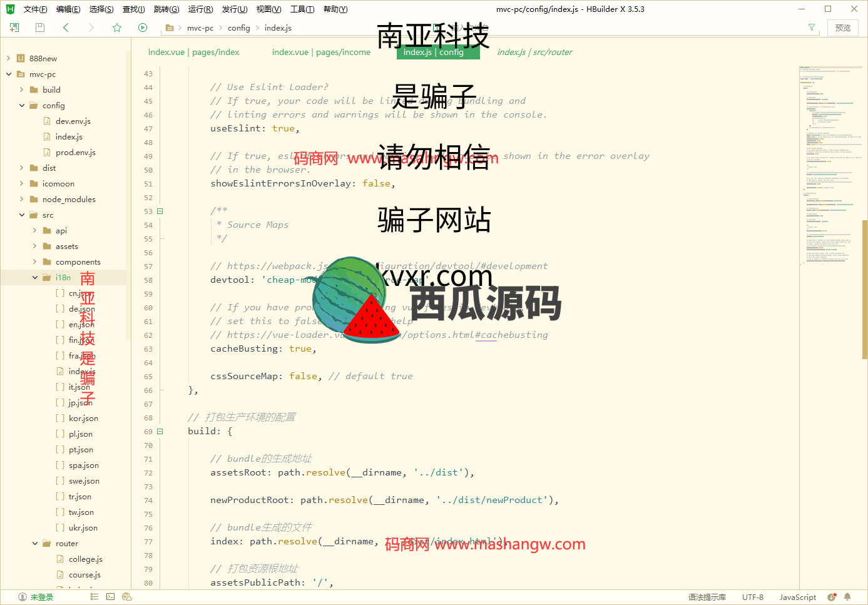Click the user avatar login icon

click(x=23, y=597)
